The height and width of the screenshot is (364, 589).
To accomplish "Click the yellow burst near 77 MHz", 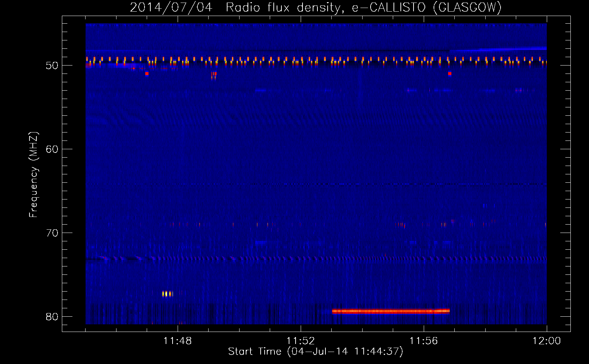I will (x=167, y=294).
